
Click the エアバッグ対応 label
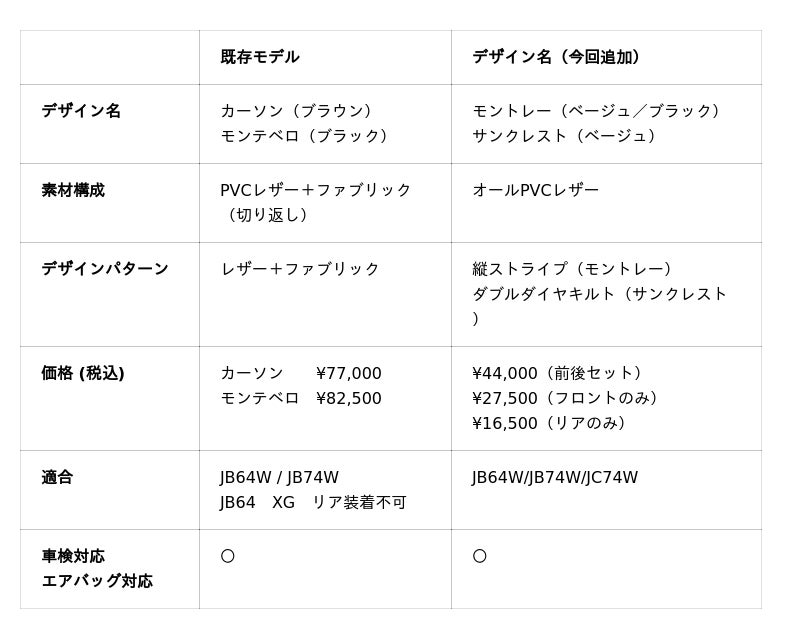(x=97, y=581)
